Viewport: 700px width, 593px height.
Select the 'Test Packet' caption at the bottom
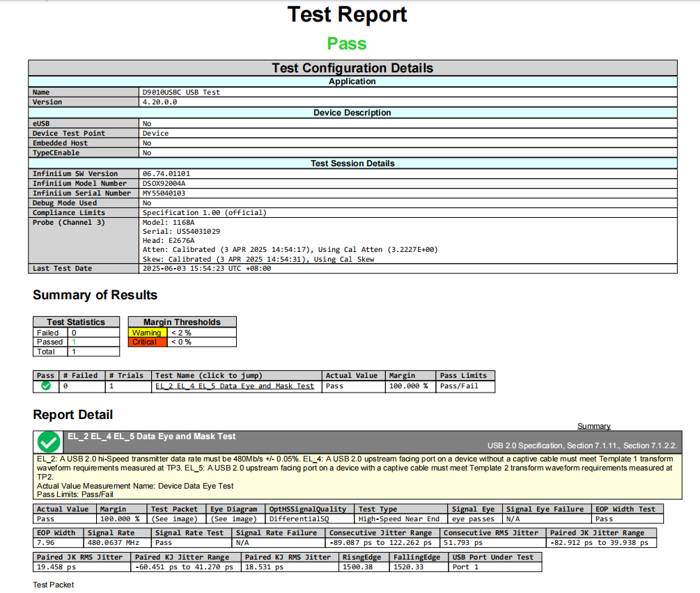(x=53, y=585)
